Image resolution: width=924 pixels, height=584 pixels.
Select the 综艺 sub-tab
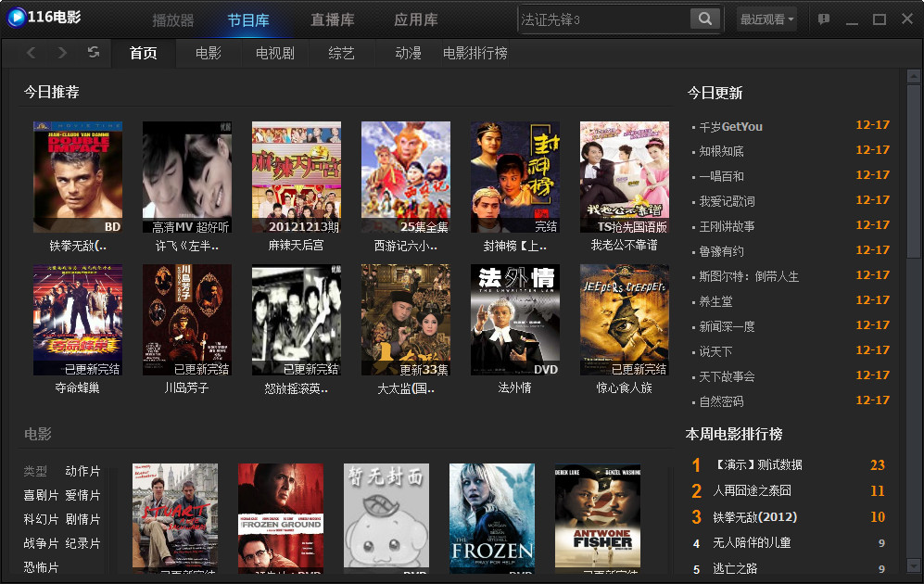tap(341, 53)
